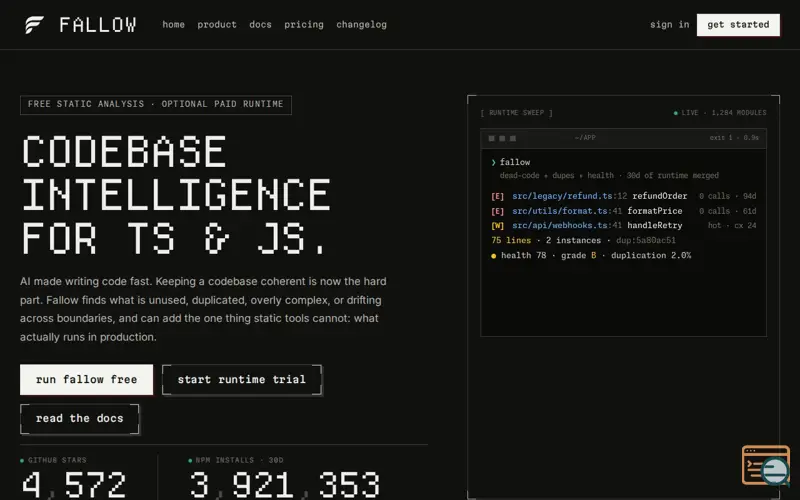This screenshot has width=800, height=500.
Task: Click the refundOrder function name
Action: click(x=660, y=196)
